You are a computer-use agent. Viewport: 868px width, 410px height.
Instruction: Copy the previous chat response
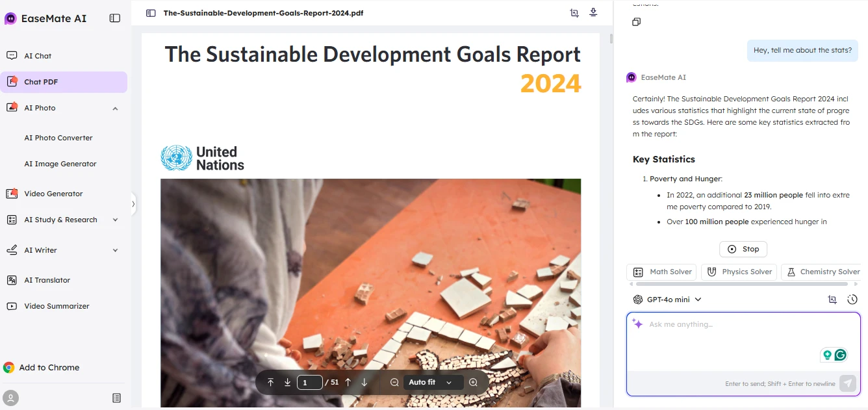tap(636, 22)
